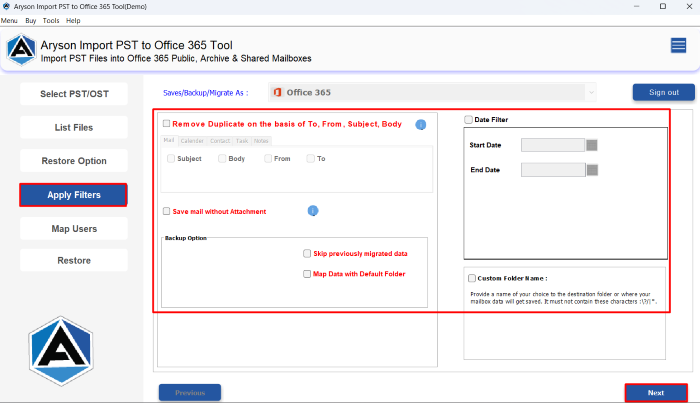The height and width of the screenshot is (403, 700).
Task: Click the Aryson logo in the header
Action: point(21,50)
